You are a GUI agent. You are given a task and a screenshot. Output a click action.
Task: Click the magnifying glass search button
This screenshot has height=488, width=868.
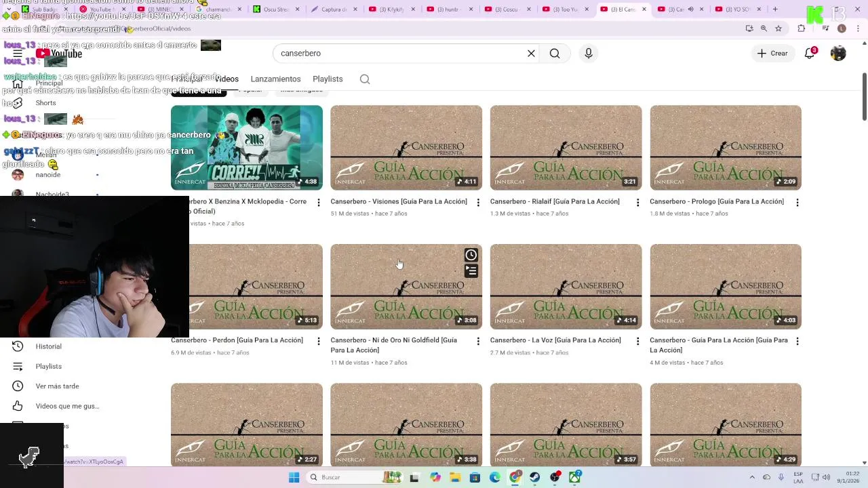(x=555, y=54)
